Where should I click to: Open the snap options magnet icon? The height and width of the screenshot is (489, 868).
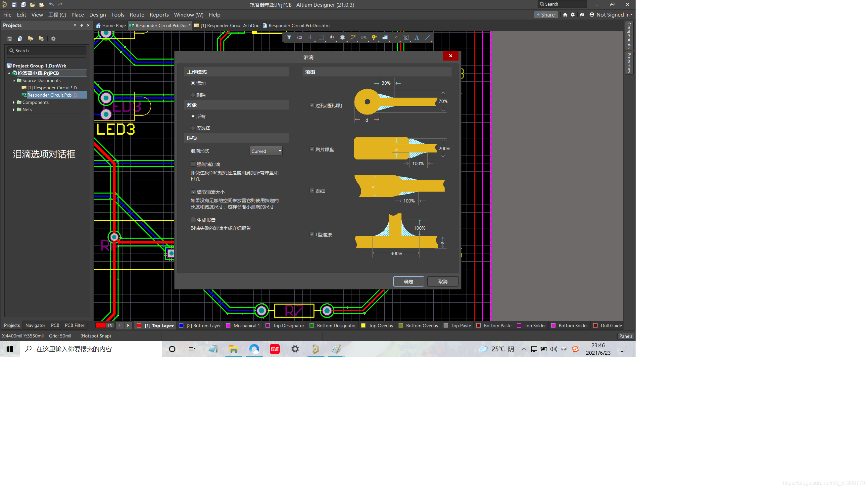pos(300,37)
